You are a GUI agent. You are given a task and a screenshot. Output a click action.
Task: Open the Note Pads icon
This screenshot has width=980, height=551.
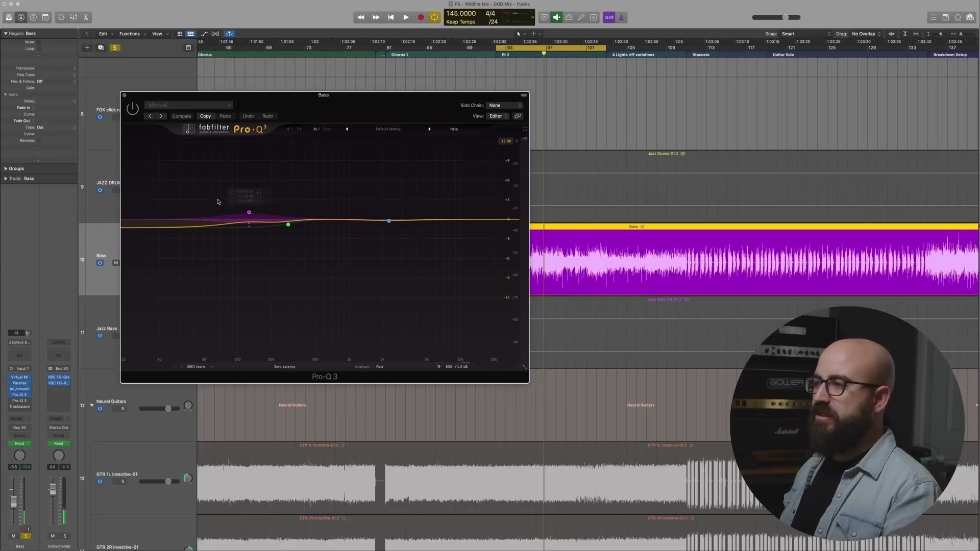(x=945, y=17)
